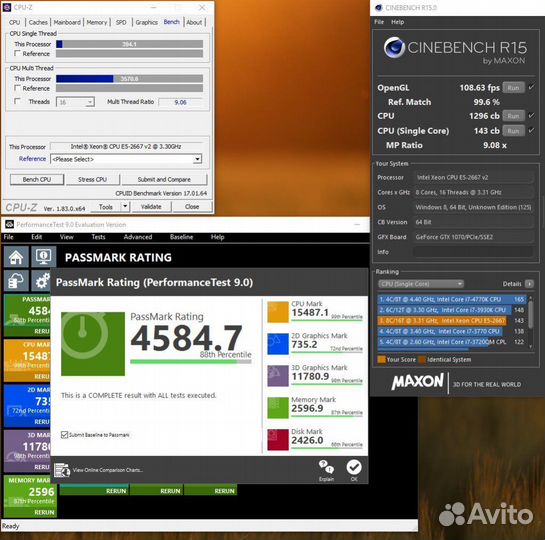Click the Your Score orange color swatch

(381, 359)
